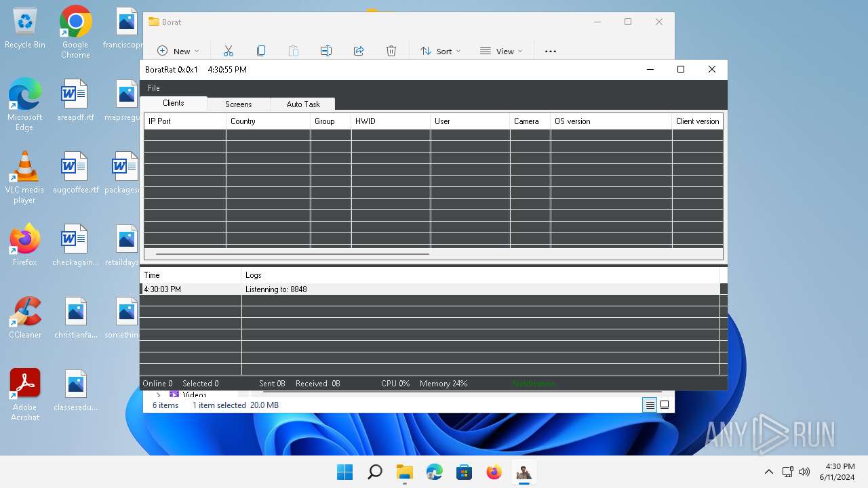Click the Group column header
The width and height of the screenshot is (868, 488).
click(331, 121)
